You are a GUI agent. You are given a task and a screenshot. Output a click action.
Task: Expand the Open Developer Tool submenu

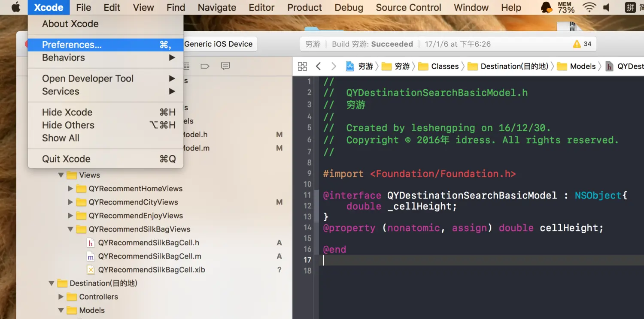(x=106, y=78)
